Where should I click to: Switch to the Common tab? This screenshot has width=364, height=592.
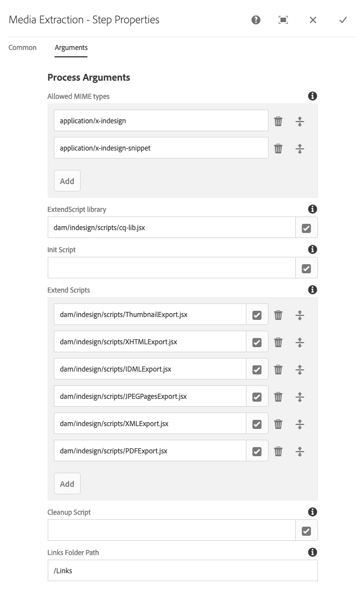[23, 48]
